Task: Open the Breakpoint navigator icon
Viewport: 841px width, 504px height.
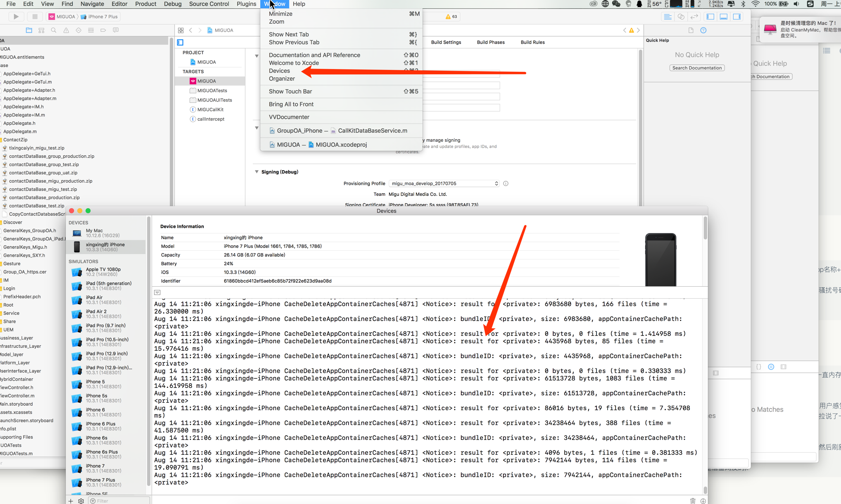Action: coord(103,30)
